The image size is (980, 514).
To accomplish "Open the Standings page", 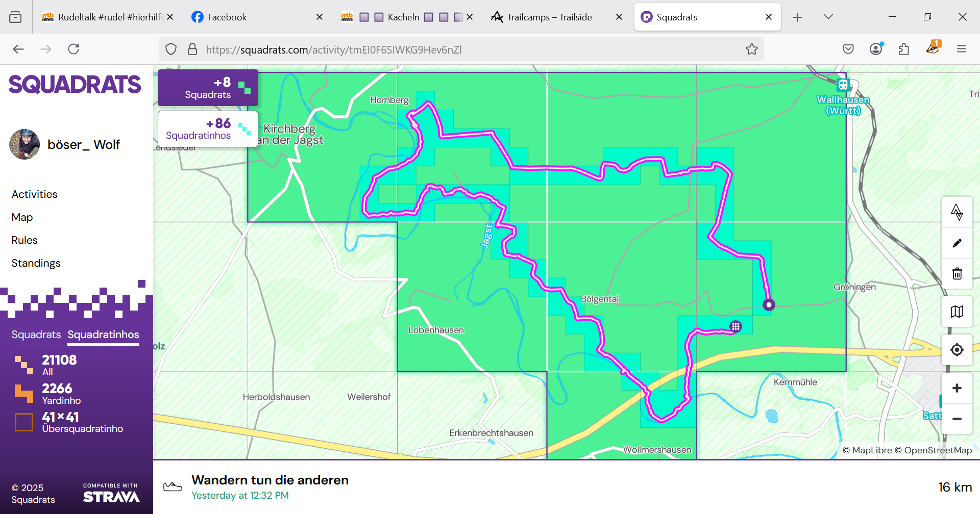I will tap(36, 263).
